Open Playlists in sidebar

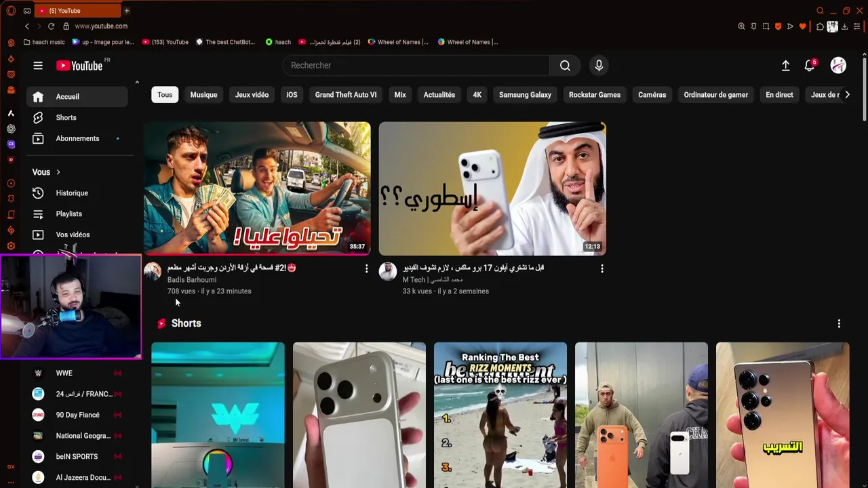pyautogui.click(x=77, y=214)
